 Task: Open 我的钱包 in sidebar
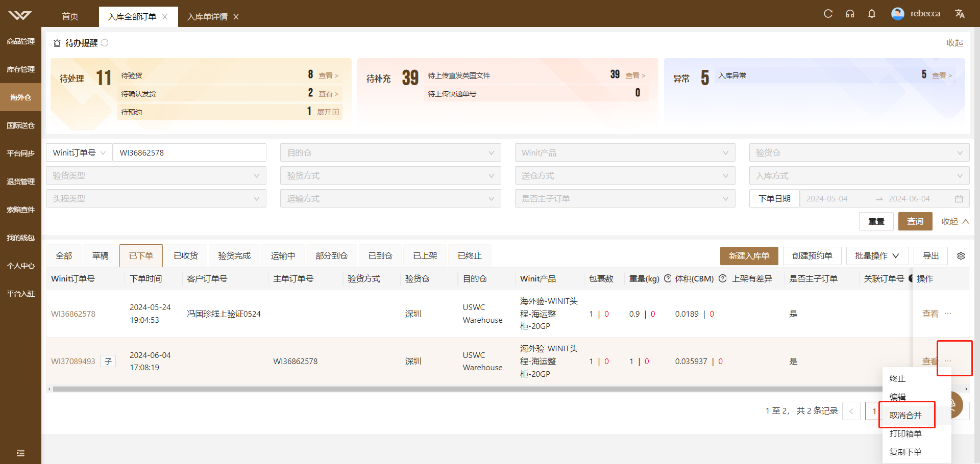20,238
